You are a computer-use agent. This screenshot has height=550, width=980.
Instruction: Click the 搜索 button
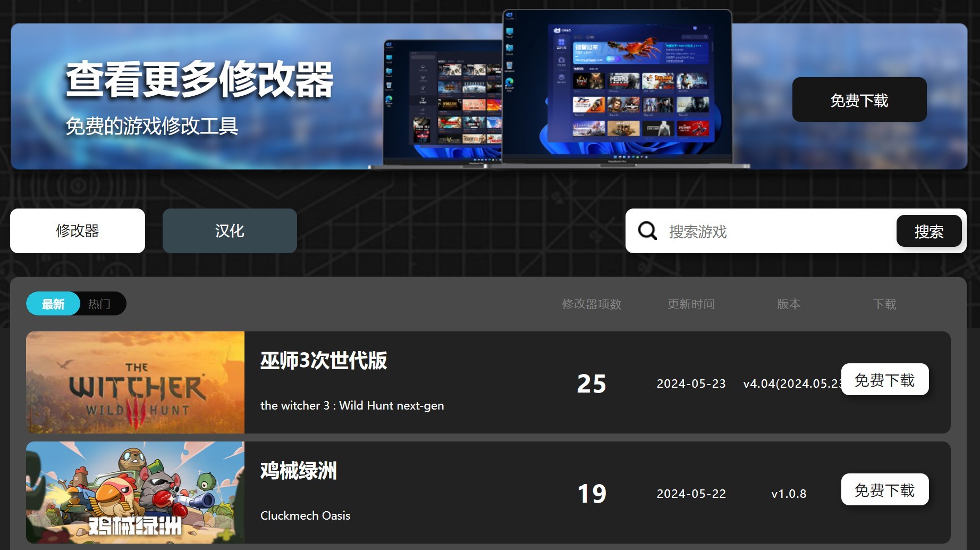pyautogui.click(x=929, y=231)
